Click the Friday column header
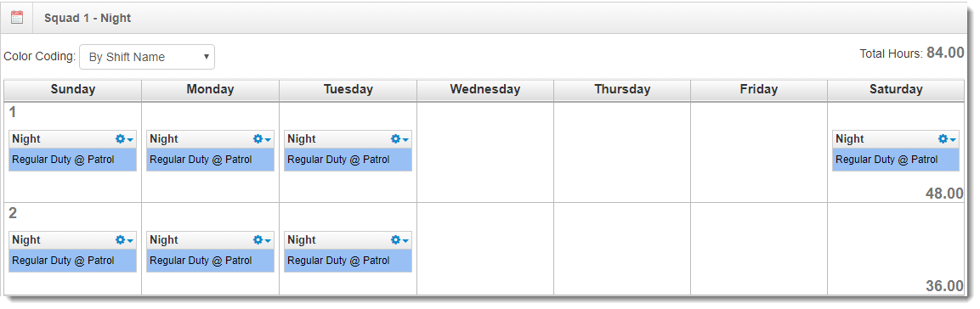The width and height of the screenshot is (980, 309). 759,89
